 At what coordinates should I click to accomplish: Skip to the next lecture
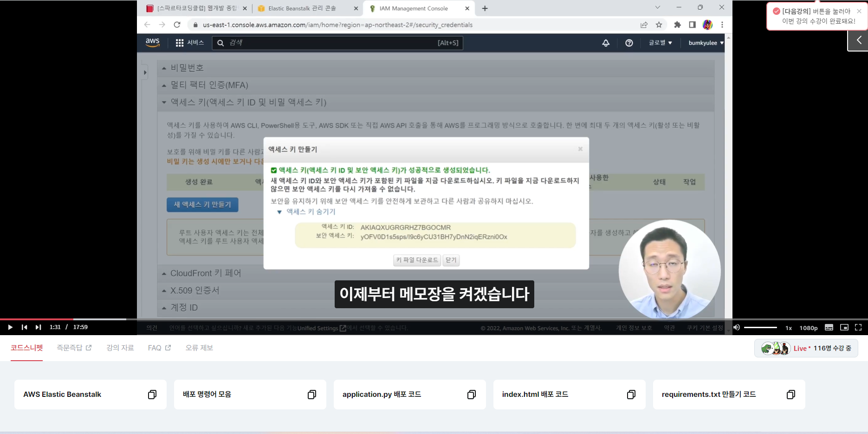tap(38, 327)
